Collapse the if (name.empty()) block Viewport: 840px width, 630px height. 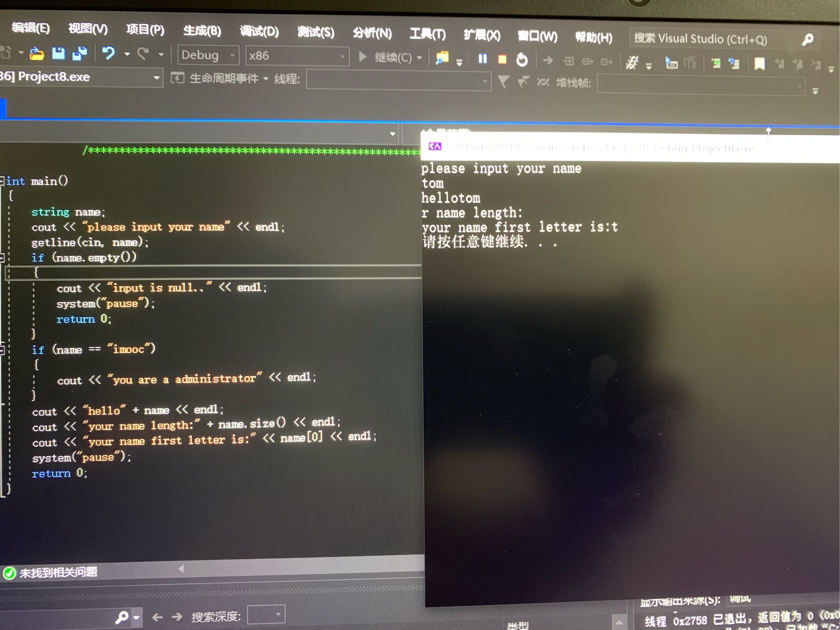tap(2, 257)
